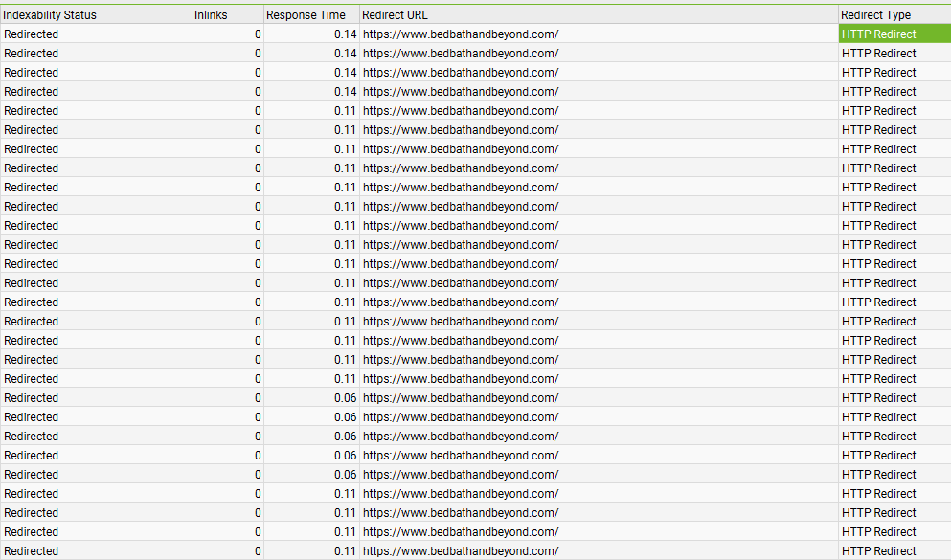Select the first row's Redirected status cell
The width and height of the screenshot is (951, 560).
coord(32,34)
